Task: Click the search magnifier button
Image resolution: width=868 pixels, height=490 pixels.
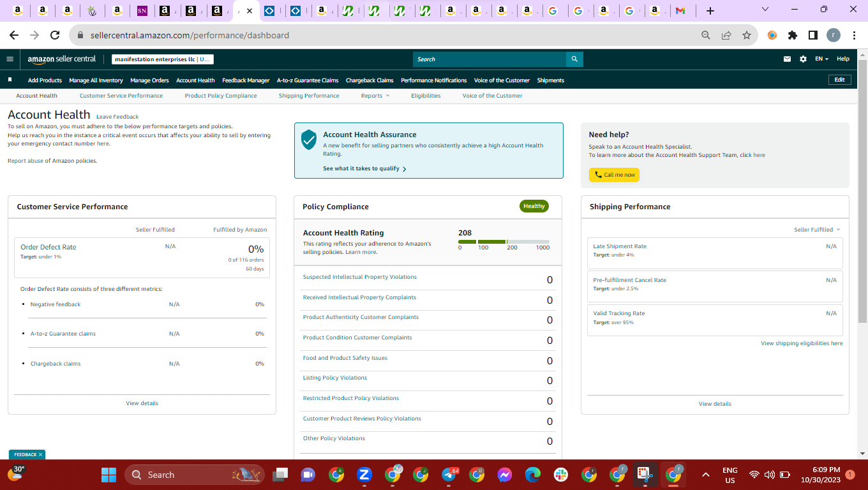Action: pos(574,59)
